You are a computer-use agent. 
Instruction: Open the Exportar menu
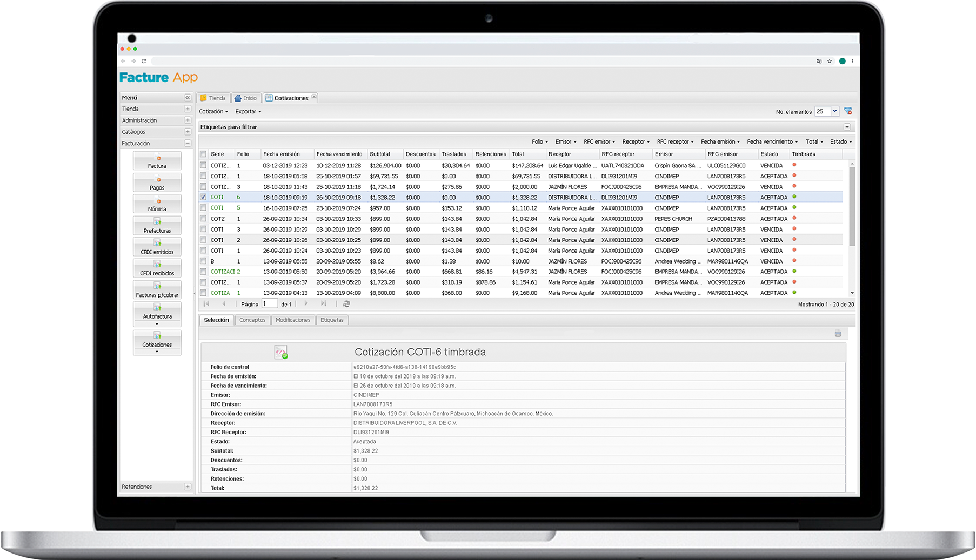[x=248, y=112]
